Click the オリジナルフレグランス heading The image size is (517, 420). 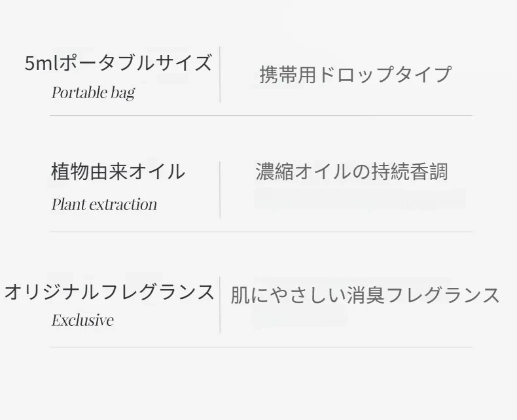(109, 292)
